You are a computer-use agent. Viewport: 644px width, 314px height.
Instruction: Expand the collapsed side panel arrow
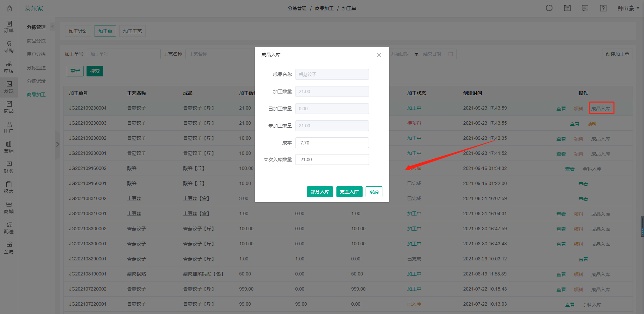(58, 144)
